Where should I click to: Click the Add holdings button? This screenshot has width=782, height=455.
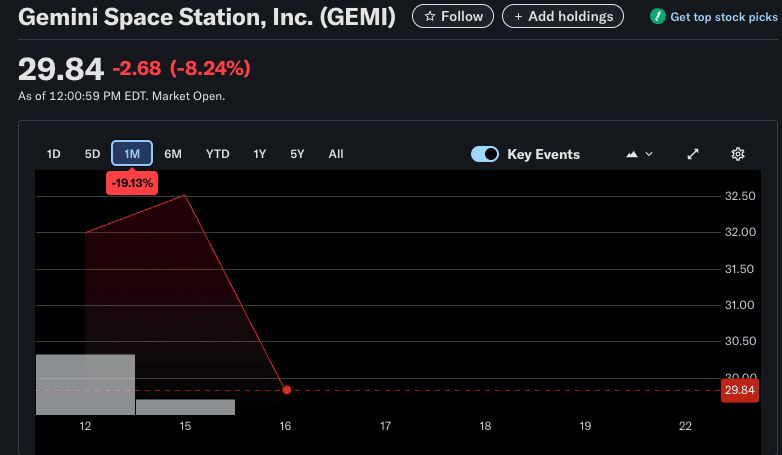point(563,16)
